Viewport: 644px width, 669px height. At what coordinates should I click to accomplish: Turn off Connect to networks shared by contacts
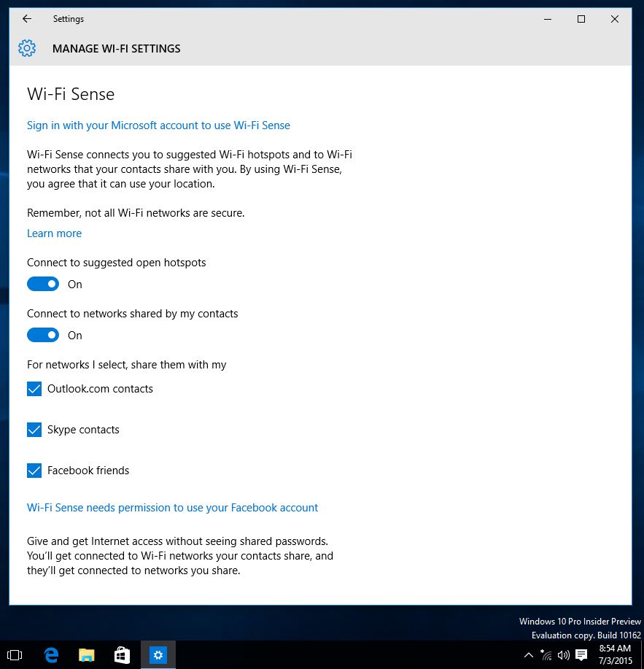42,336
